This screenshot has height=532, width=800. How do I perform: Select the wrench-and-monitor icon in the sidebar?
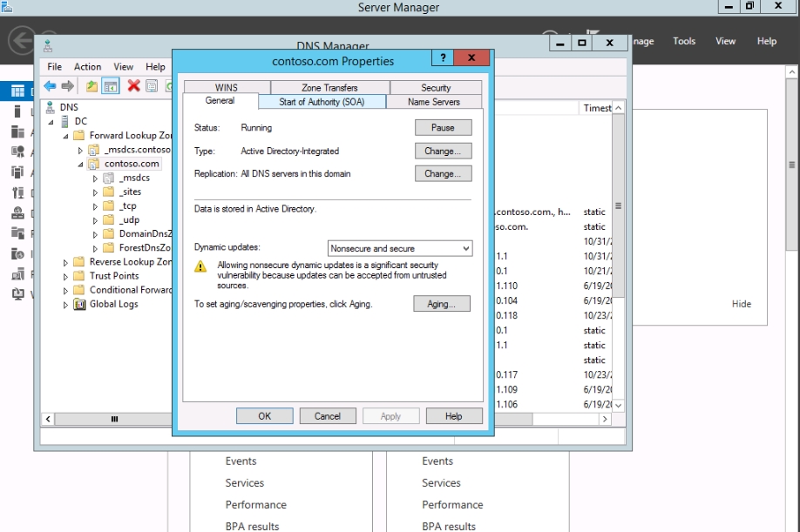[x=17, y=192]
